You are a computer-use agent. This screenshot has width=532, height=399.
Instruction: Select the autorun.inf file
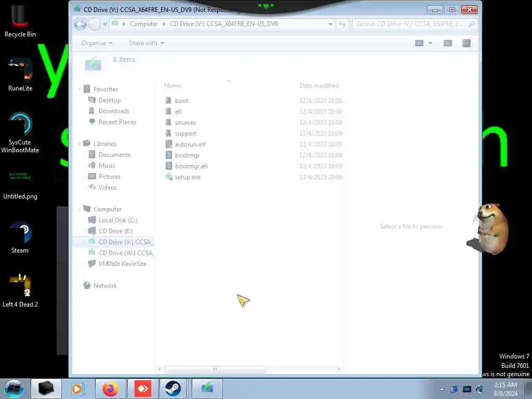tap(190, 144)
